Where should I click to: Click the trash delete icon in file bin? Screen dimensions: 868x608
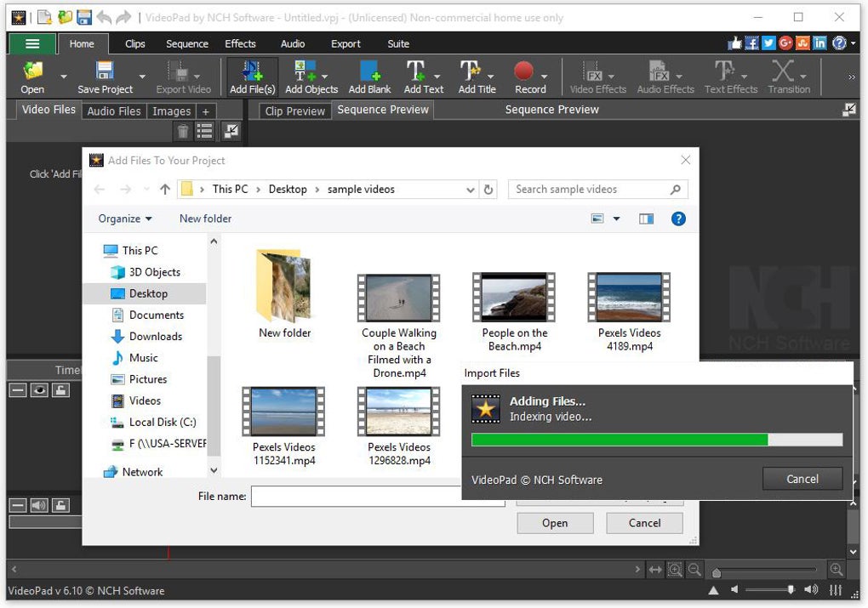[182, 131]
